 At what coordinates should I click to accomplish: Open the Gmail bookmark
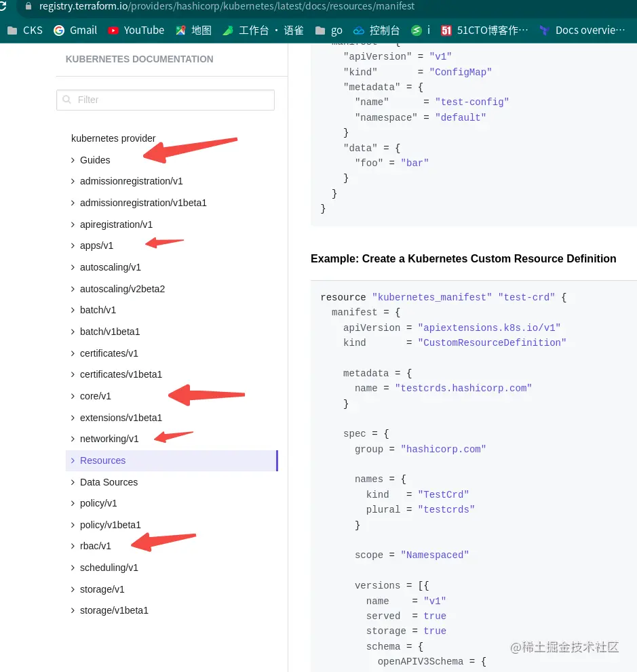(75, 31)
